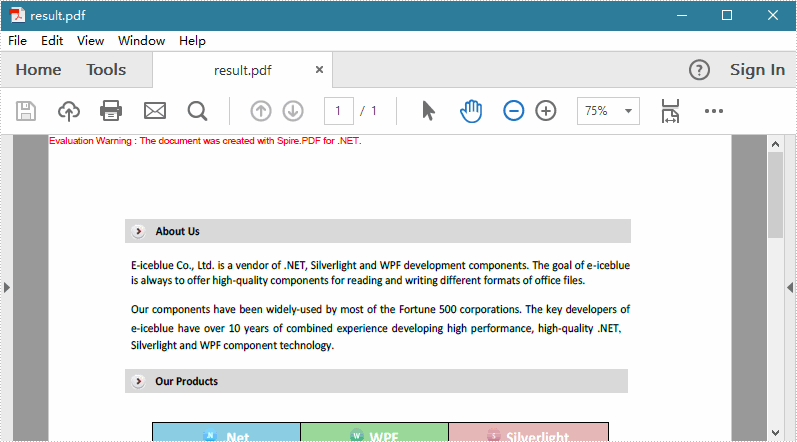This screenshot has height=442, width=797.
Task: Click the WPF table header cell
Action: click(x=375, y=433)
